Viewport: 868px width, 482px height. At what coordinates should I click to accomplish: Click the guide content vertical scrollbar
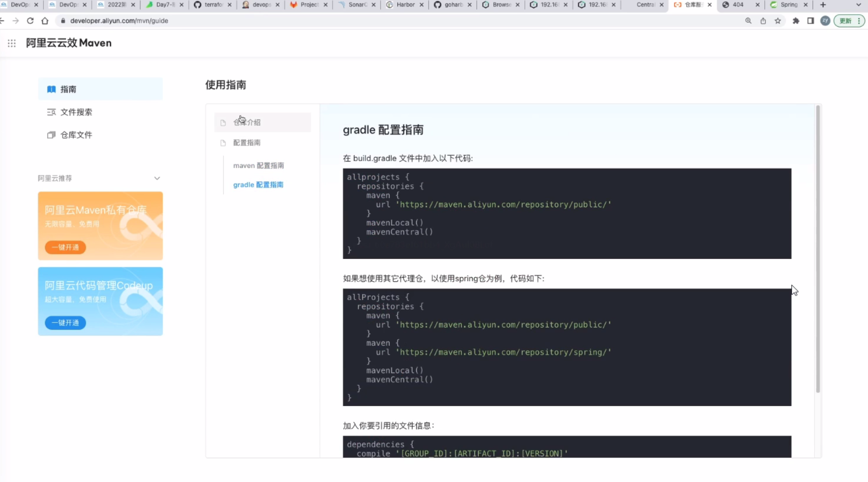point(818,249)
